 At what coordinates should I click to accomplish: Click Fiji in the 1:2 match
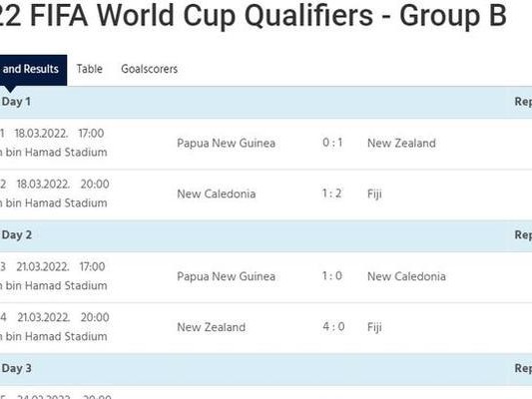tap(374, 195)
